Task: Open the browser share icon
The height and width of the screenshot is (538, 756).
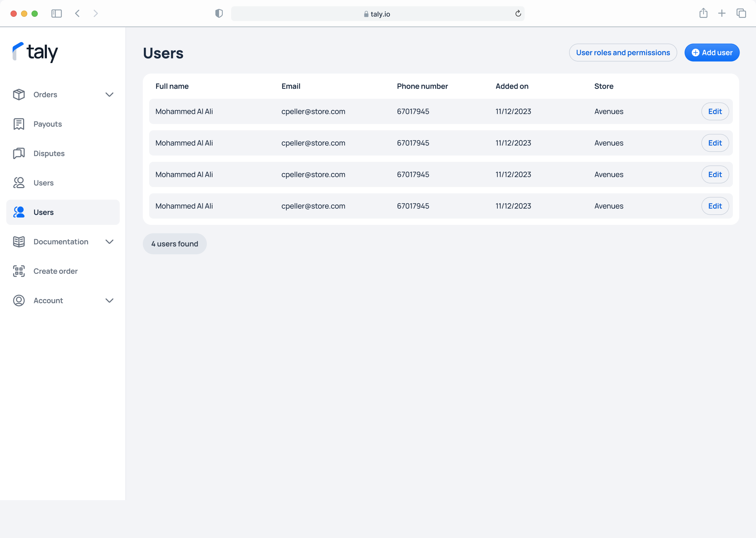Action: (x=703, y=14)
